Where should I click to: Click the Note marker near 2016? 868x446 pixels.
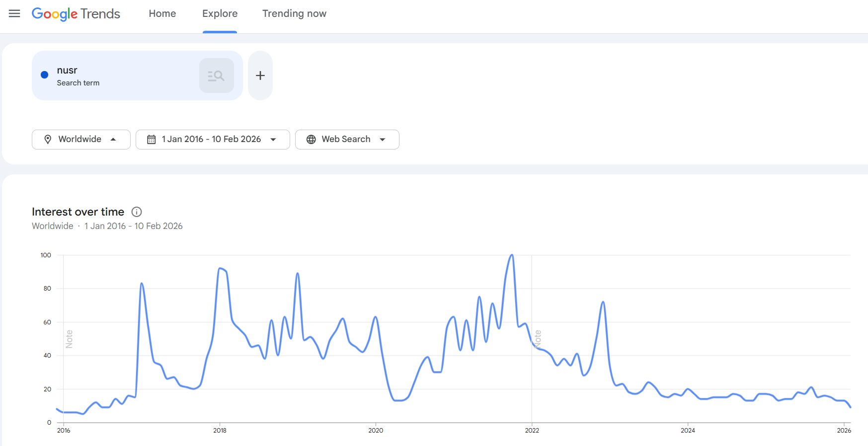click(x=69, y=339)
